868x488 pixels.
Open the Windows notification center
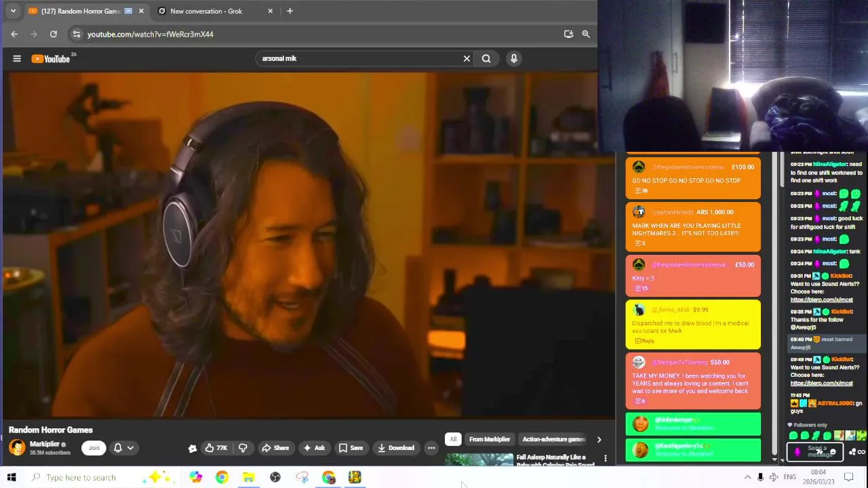(848, 477)
